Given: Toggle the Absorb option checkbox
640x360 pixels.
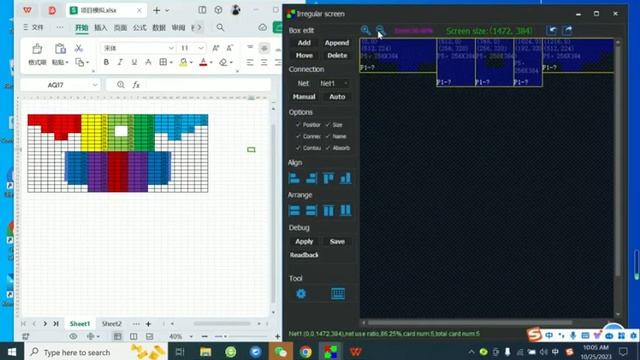Looking at the screenshot, I should tap(327, 148).
